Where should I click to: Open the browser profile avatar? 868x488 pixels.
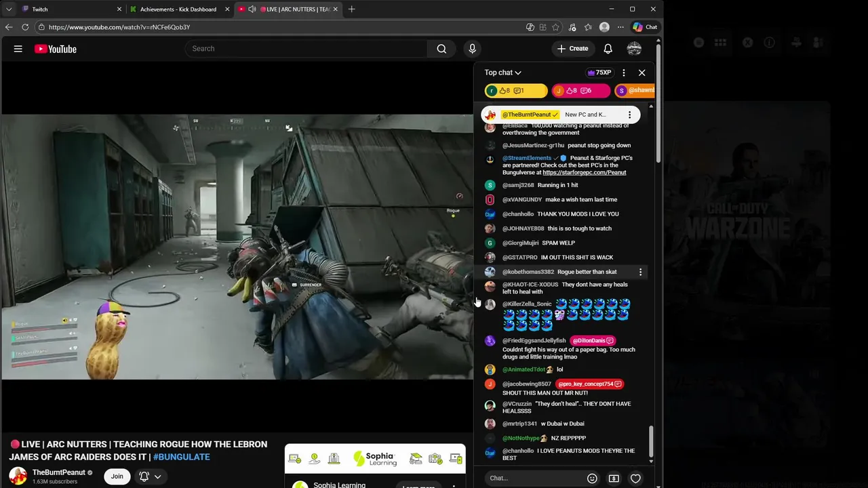pyautogui.click(x=604, y=27)
